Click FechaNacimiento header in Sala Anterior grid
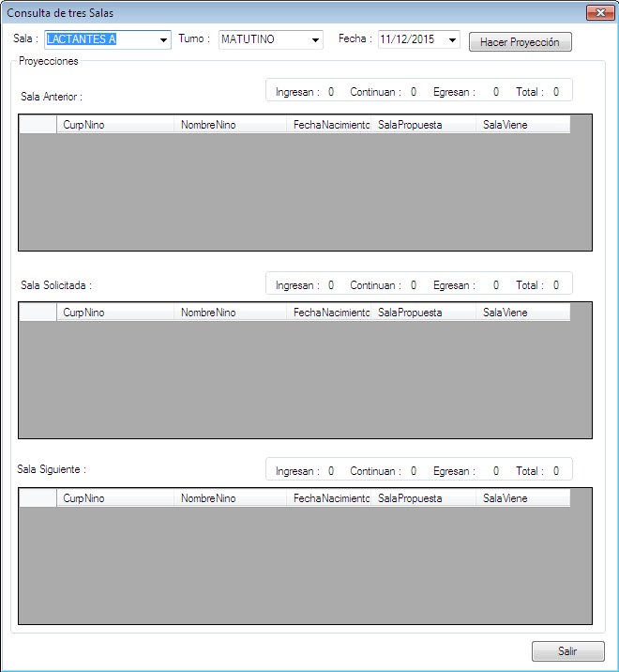This screenshot has width=619, height=672. pos(328,125)
